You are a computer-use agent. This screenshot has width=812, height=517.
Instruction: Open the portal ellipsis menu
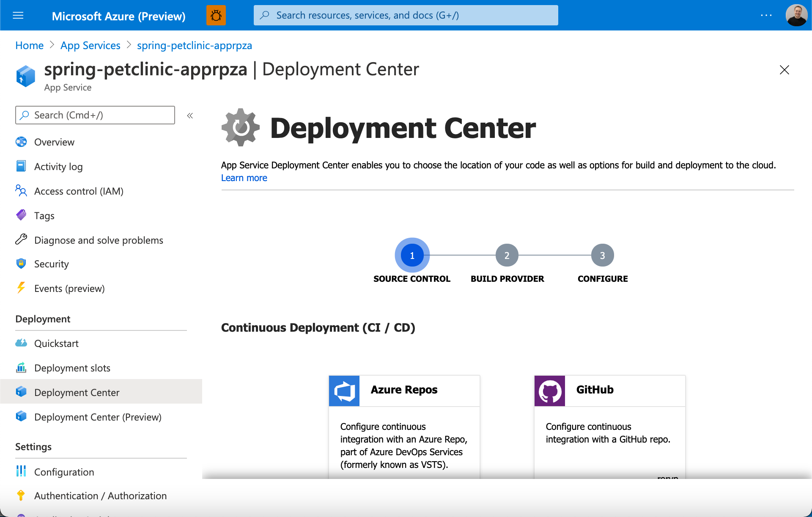click(765, 15)
